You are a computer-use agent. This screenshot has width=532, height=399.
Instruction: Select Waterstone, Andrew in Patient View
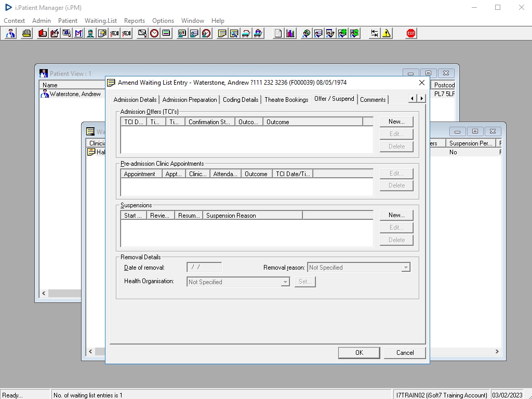(x=75, y=94)
